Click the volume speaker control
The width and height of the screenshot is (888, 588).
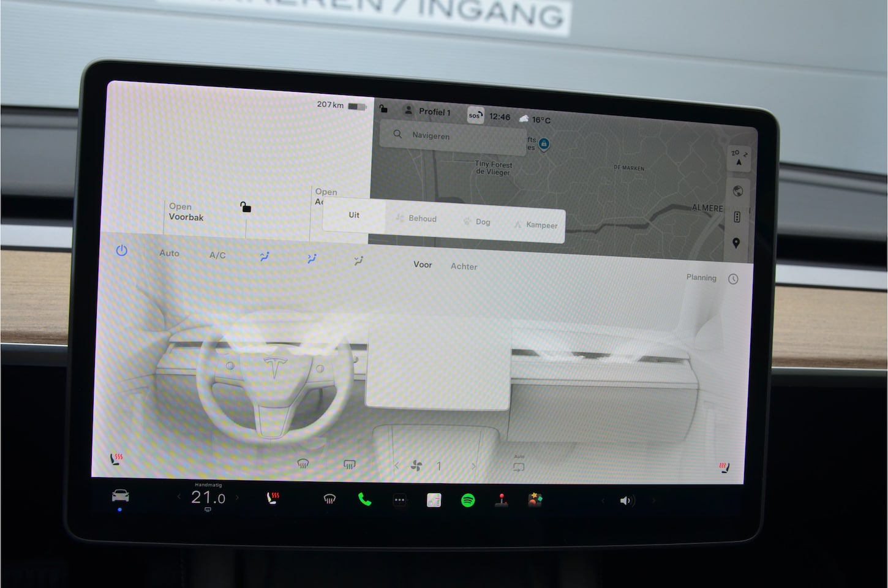point(626,501)
